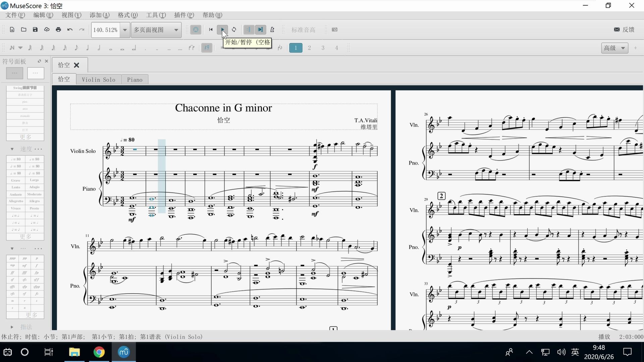The width and height of the screenshot is (644, 362).
Task: Open the 多页面视图 view mode dropdown
Action: (x=156, y=30)
